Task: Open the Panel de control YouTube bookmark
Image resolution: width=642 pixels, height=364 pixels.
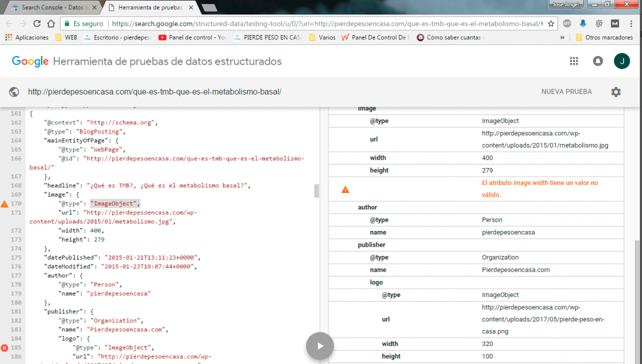Action: [x=193, y=37]
